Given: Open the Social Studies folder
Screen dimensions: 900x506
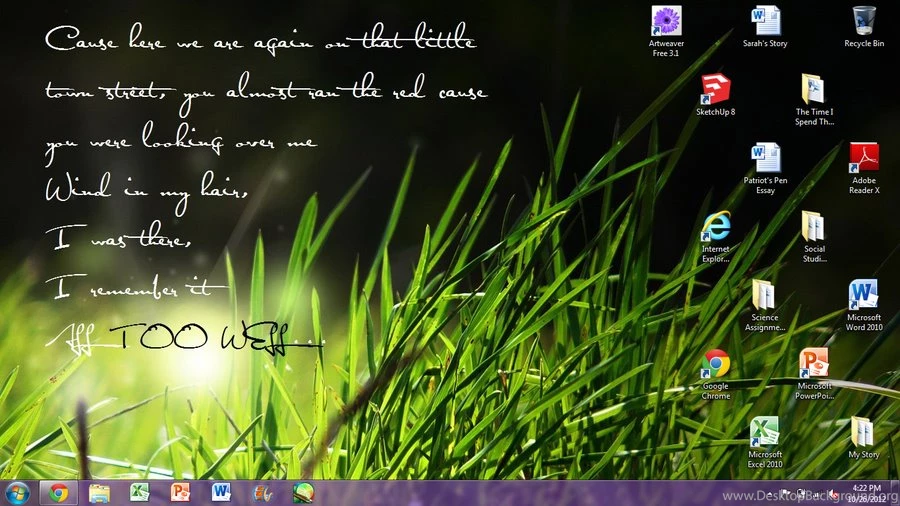Looking at the screenshot, I should click(x=813, y=226).
